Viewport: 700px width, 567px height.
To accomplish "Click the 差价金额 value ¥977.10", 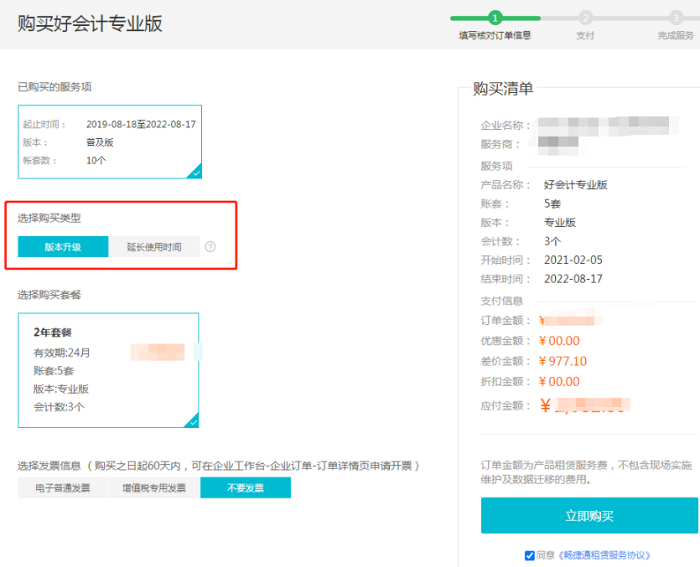I will [x=563, y=361].
